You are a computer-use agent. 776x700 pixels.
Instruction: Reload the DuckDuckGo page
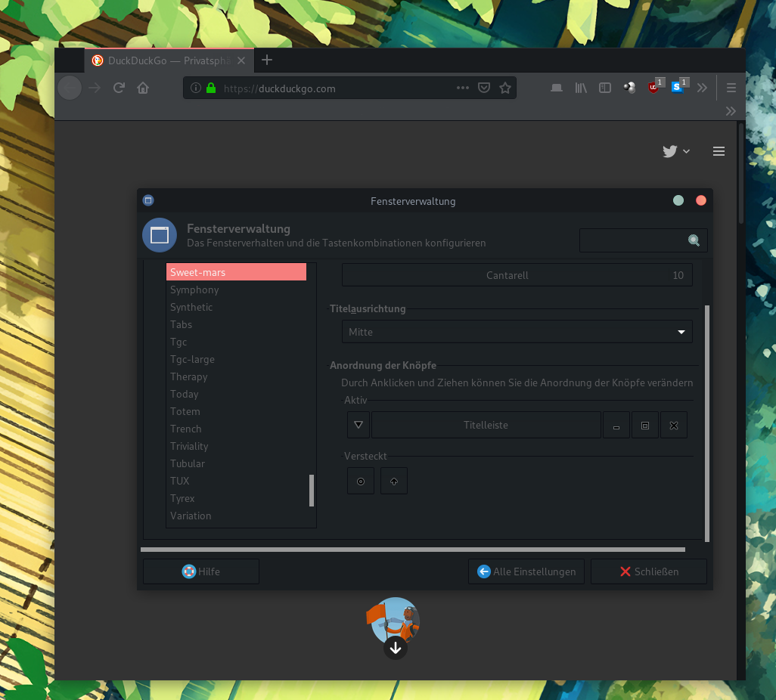[x=119, y=88]
